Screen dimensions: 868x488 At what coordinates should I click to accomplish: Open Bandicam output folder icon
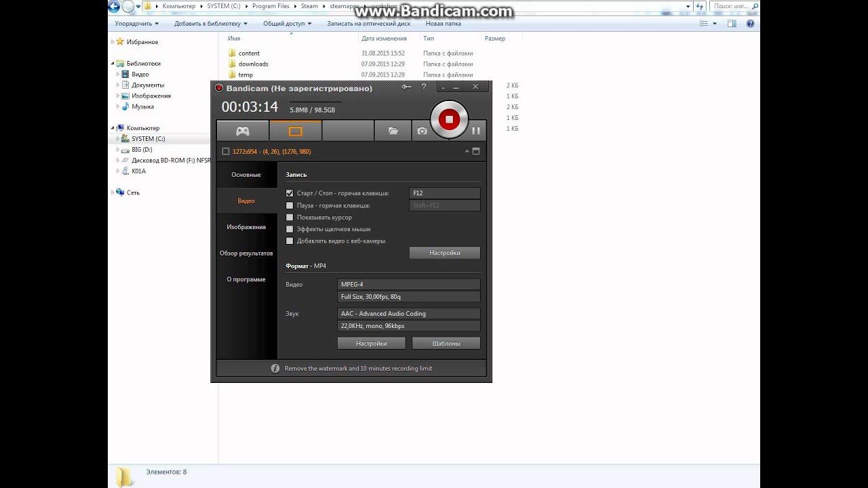click(393, 131)
